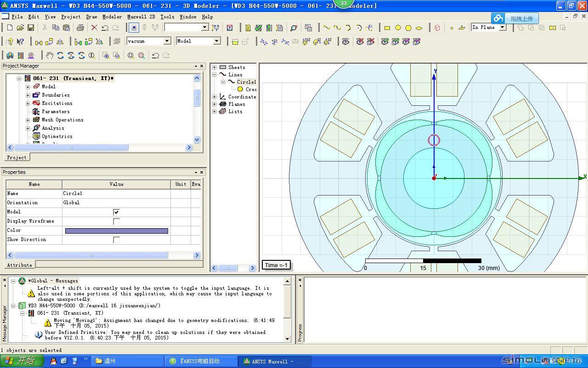Select the Project tab in Project Manager

[x=17, y=157]
